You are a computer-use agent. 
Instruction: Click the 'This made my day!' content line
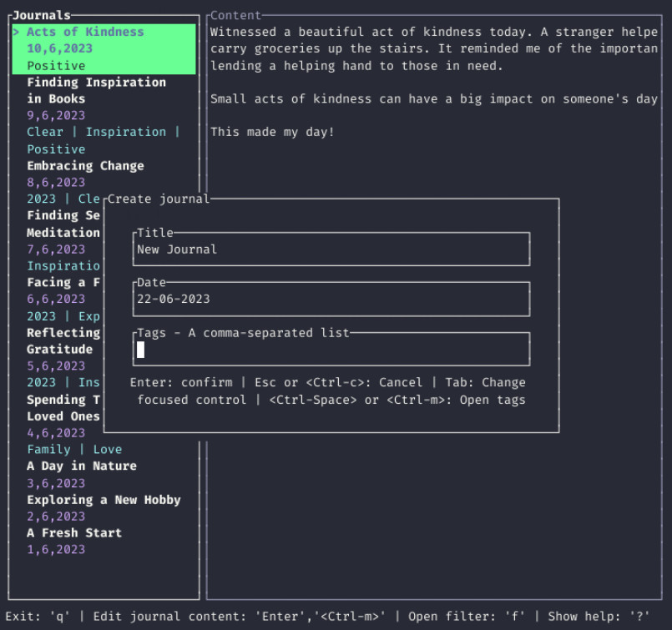pos(272,132)
